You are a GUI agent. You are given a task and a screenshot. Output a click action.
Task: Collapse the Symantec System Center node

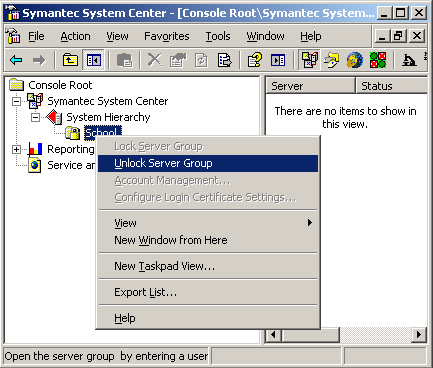pos(16,101)
